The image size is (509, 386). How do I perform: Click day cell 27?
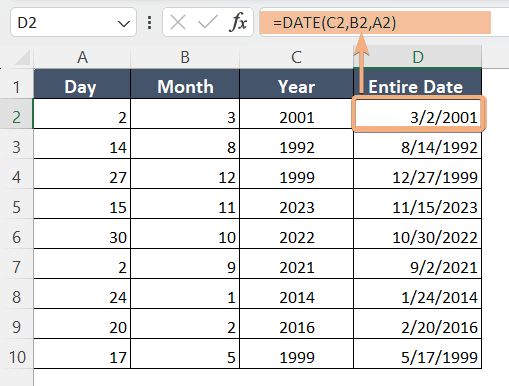point(82,174)
